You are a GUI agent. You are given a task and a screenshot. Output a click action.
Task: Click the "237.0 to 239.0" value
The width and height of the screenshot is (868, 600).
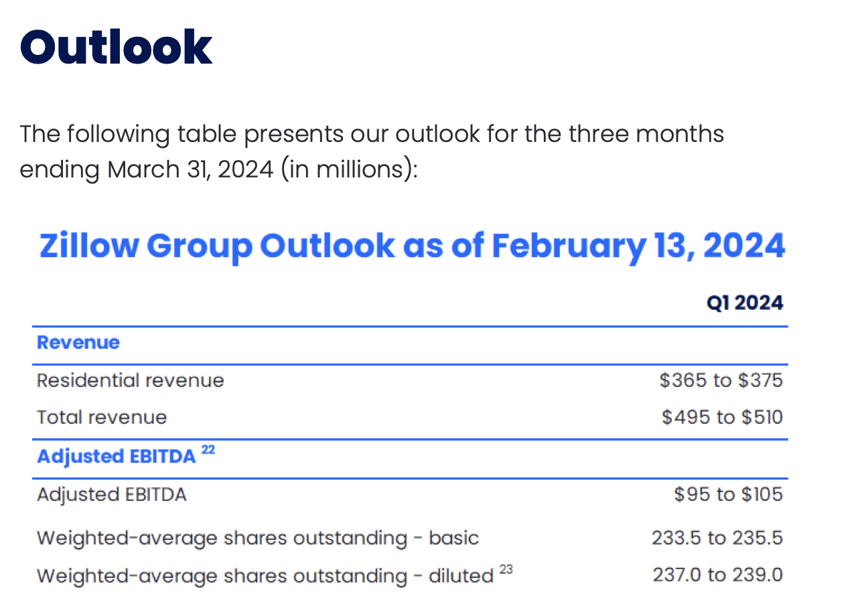(x=717, y=575)
